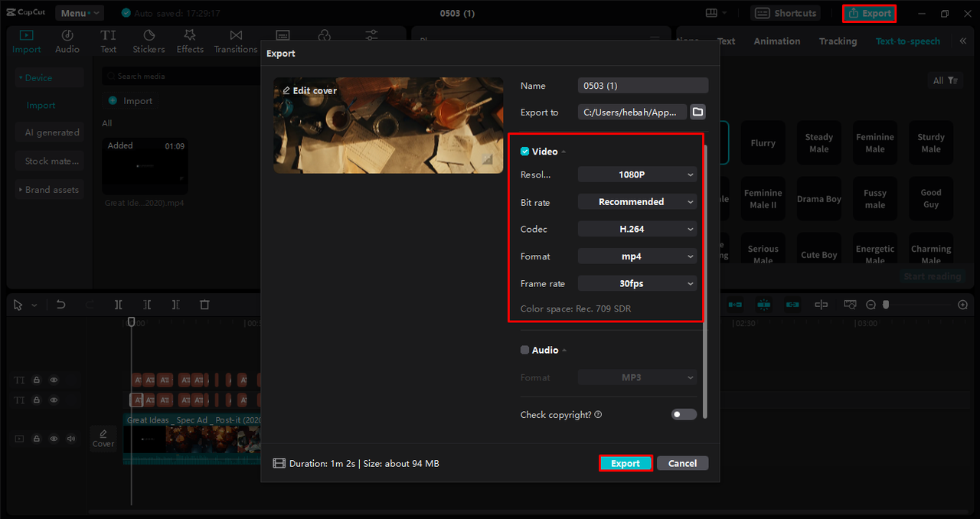Mute the main video track speaker icon
The width and height of the screenshot is (980, 519).
71,439
